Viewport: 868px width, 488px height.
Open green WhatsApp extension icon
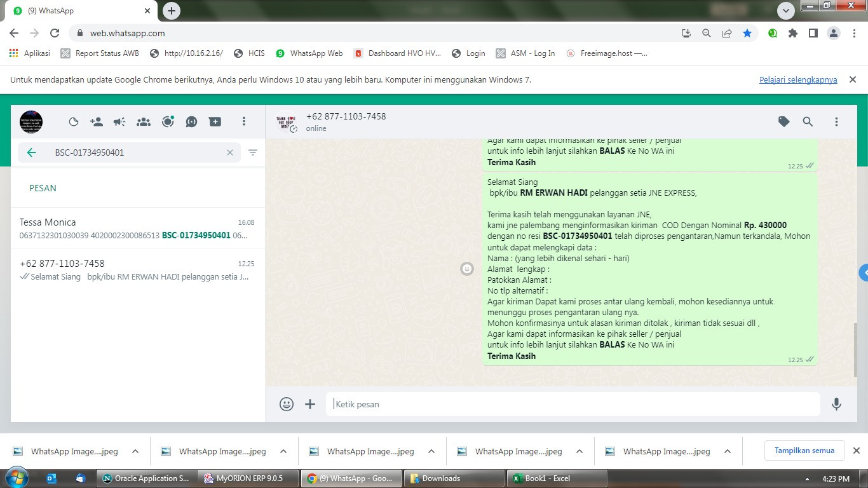point(773,33)
